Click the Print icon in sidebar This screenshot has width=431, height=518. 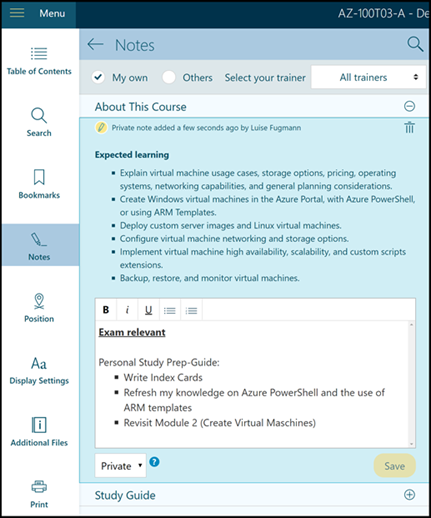[39, 487]
